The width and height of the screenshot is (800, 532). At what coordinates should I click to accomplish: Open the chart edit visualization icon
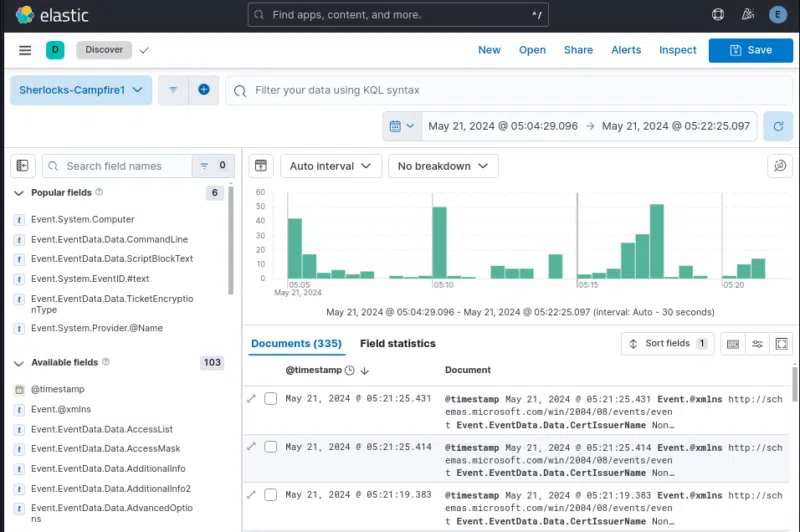point(779,166)
